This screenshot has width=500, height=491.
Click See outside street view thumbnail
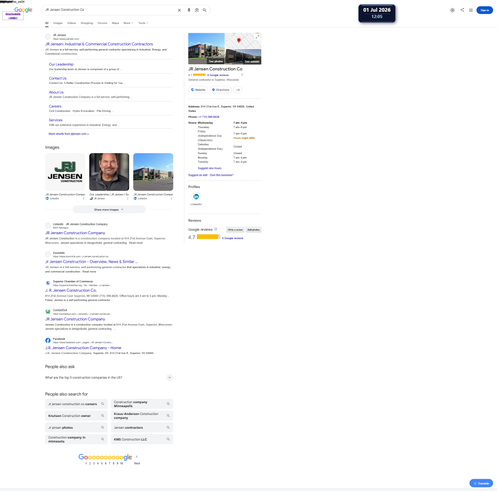pos(252,61)
